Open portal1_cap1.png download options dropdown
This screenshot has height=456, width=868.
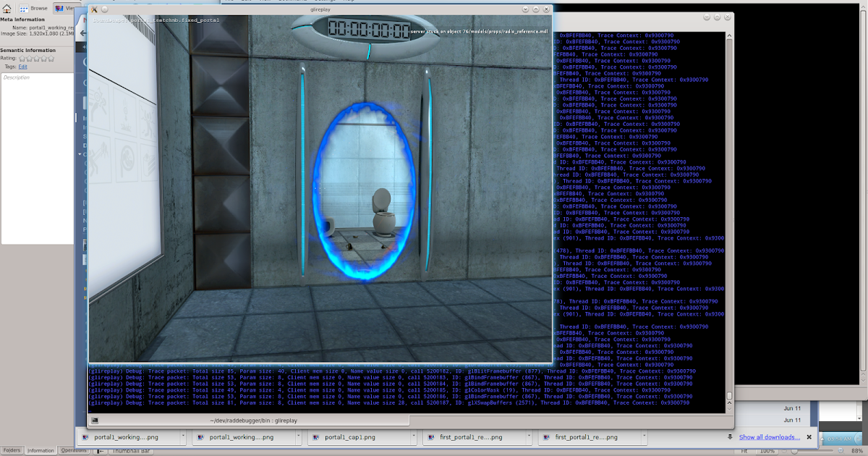click(414, 436)
